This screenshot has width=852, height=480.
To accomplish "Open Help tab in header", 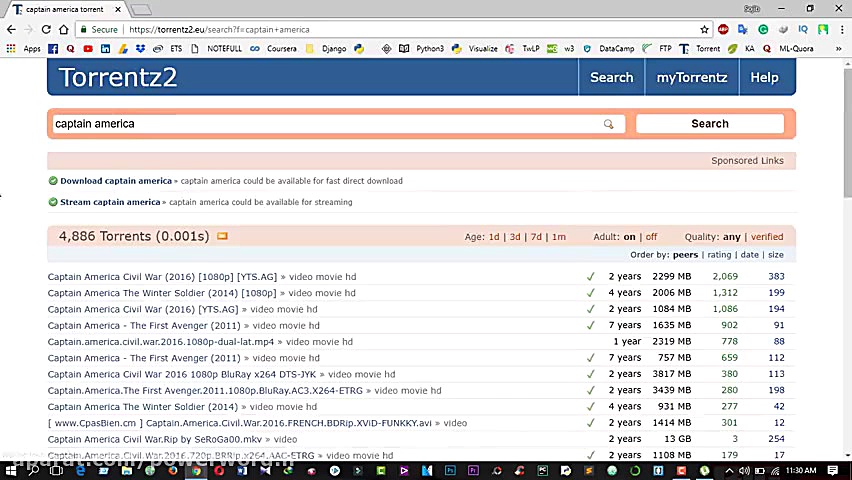I will (x=764, y=77).
